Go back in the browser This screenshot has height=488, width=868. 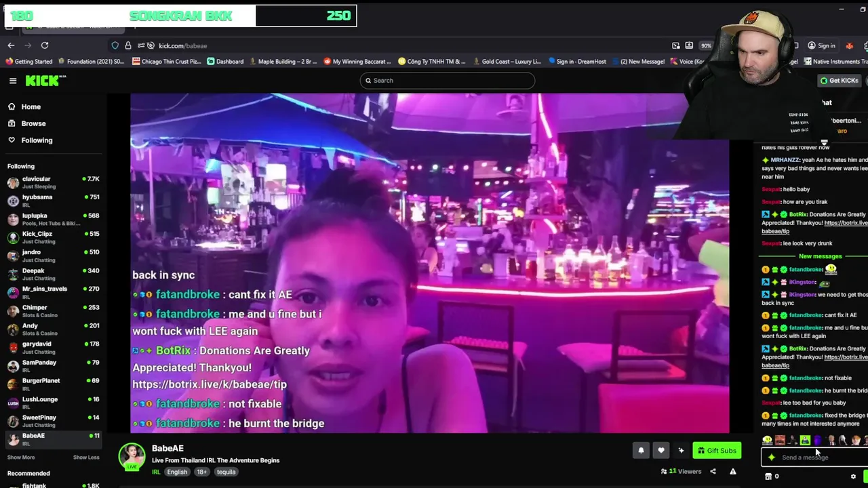point(11,45)
